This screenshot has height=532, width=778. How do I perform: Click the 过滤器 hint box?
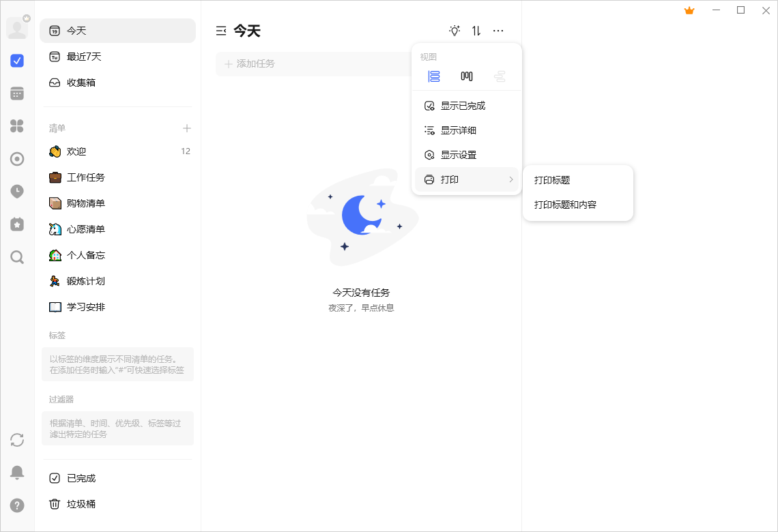click(117, 428)
